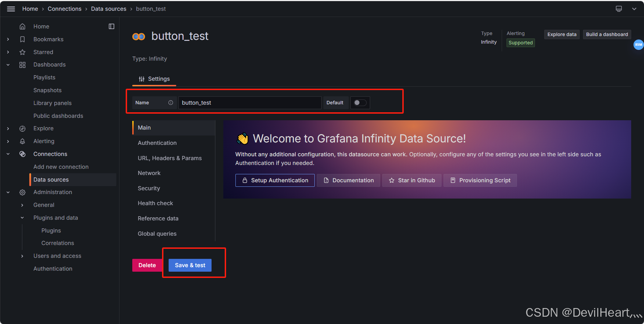
Task: Click Data sources in the breadcrumb
Action: coord(109,9)
